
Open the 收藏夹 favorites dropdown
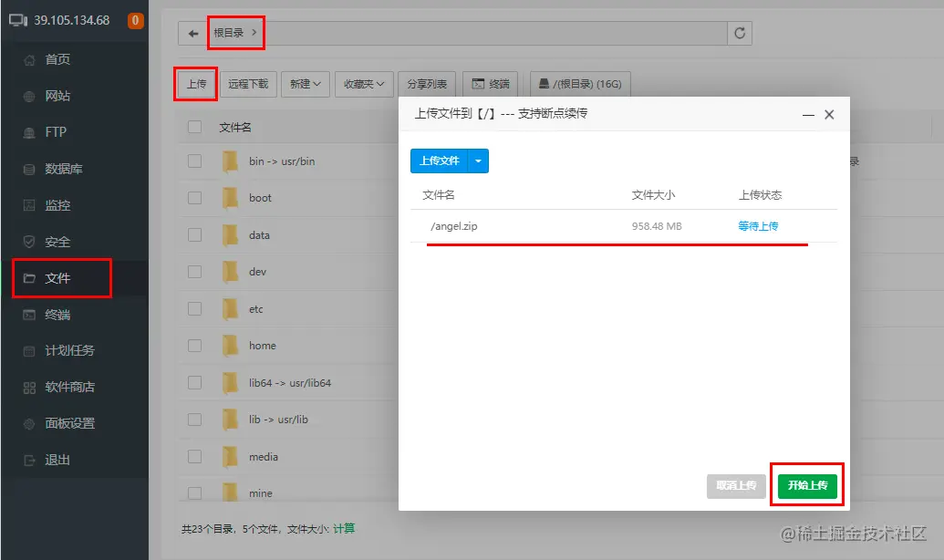[363, 83]
